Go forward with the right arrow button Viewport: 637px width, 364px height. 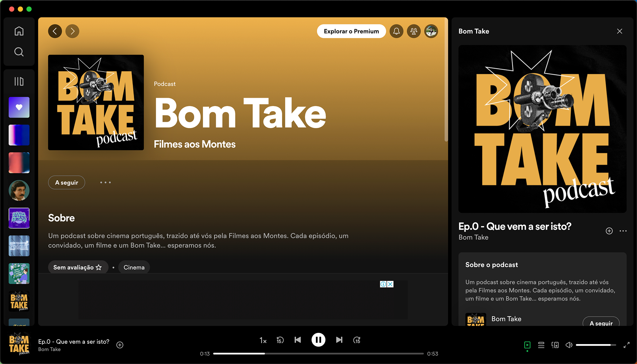tap(72, 31)
